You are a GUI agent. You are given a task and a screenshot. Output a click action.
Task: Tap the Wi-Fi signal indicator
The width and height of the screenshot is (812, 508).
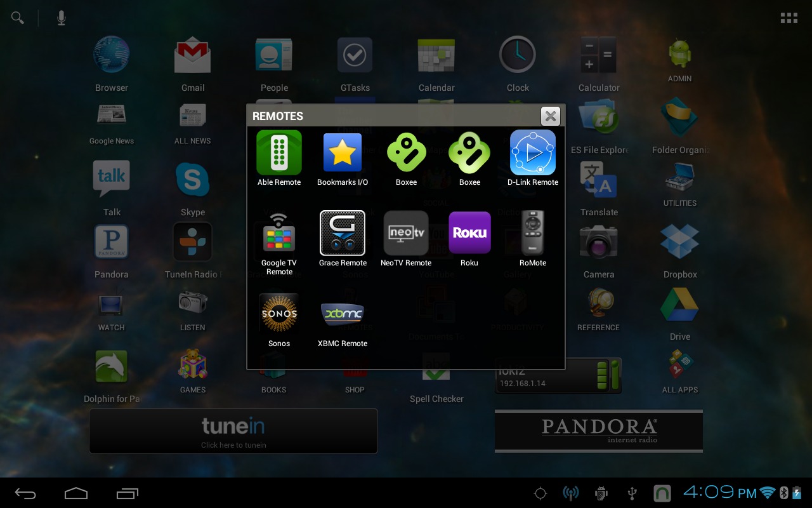tap(768, 493)
